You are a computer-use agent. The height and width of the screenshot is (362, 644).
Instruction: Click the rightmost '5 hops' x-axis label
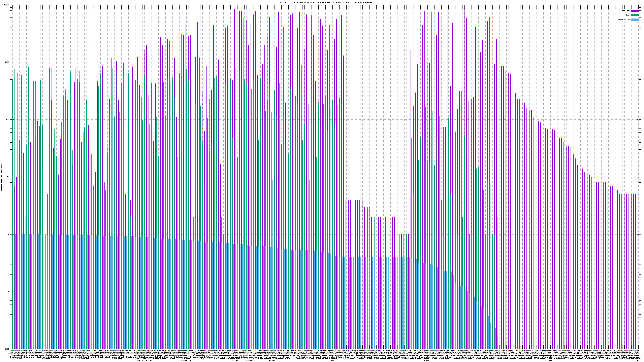[x=636, y=360]
